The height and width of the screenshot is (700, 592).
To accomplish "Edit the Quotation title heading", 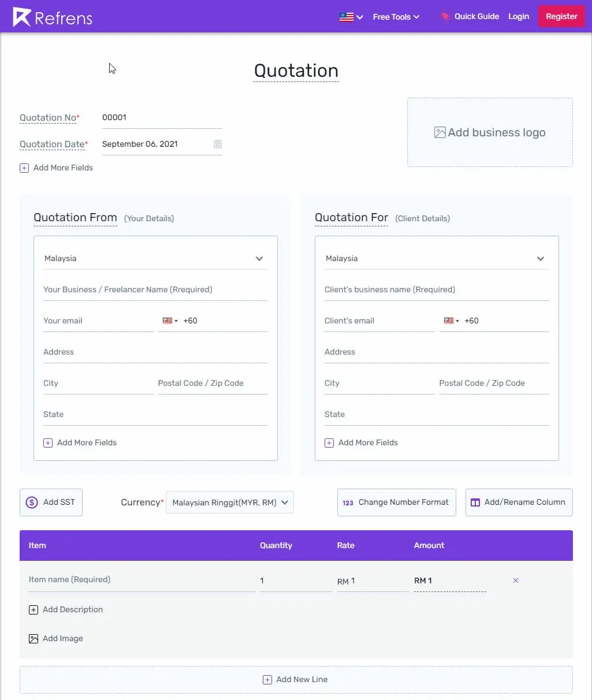I will point(296,70).
